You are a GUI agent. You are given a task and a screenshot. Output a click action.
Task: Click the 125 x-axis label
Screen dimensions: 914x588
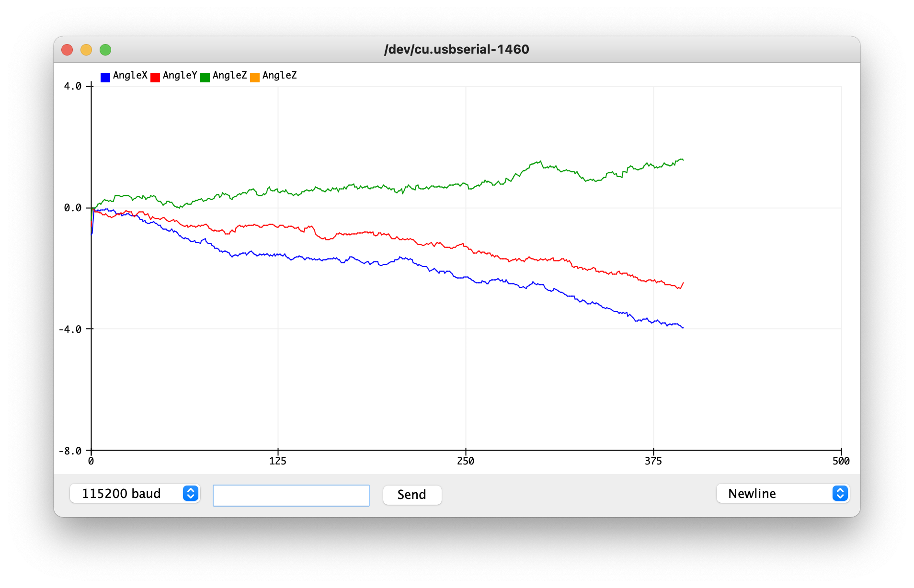click(278, 461)
